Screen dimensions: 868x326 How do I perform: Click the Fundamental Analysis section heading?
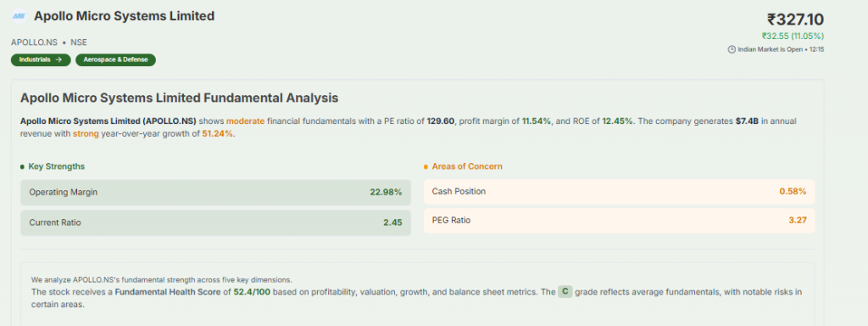[180, 98]
